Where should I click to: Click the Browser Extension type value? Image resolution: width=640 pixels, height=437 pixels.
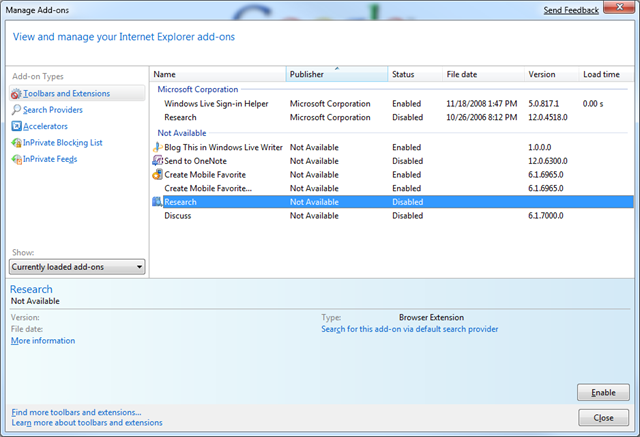[431, 317]
